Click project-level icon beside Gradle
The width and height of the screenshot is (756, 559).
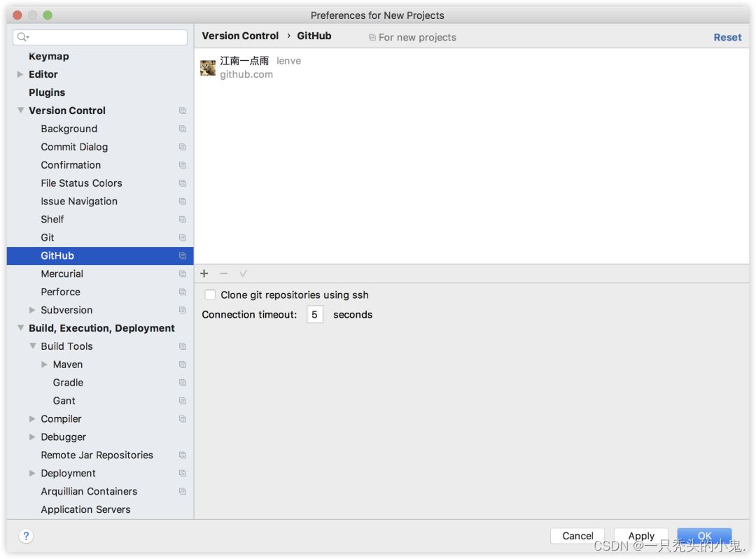click(x=183, y=383)
